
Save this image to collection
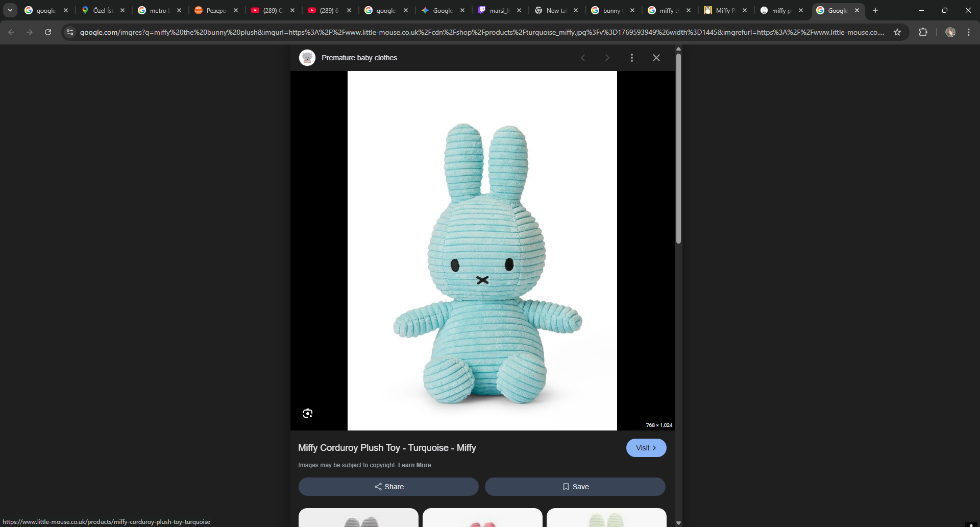tap(575, 487)
